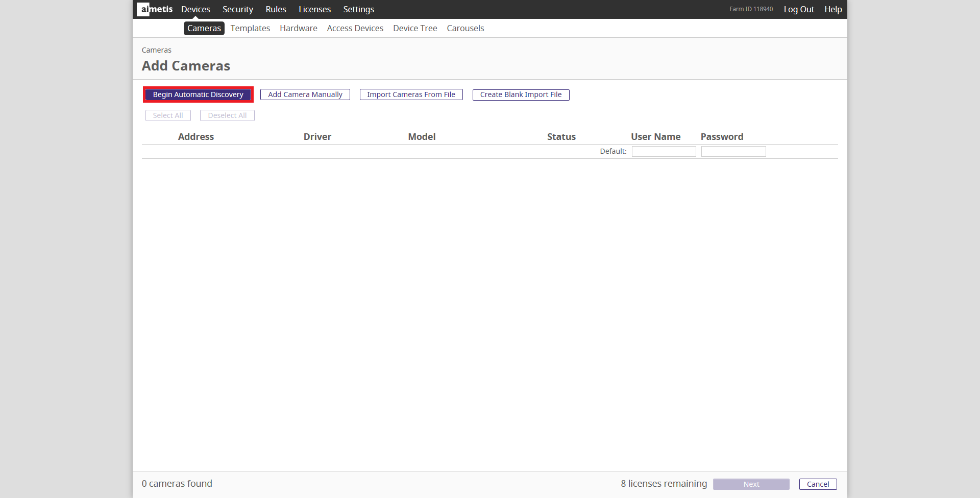
Task: Click the Aimetis logo
Action: click(155, 9)
